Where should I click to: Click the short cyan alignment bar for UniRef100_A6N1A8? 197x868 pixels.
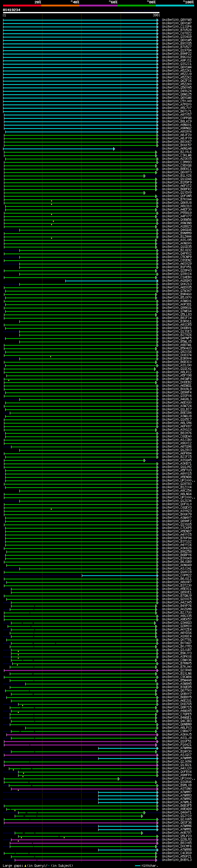tap(59, 149)
